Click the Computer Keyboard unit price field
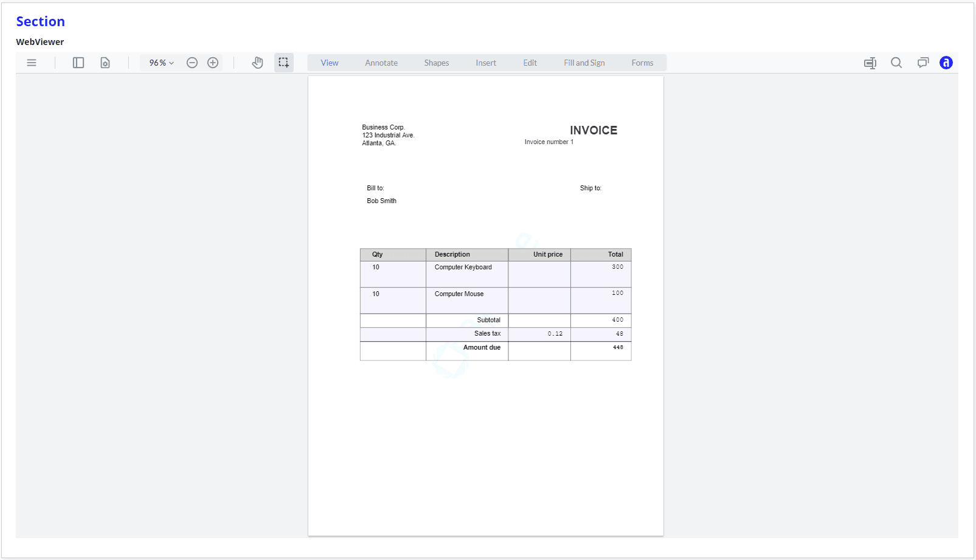The height and width of the screenshot is (560, 976). pos(539,274)
